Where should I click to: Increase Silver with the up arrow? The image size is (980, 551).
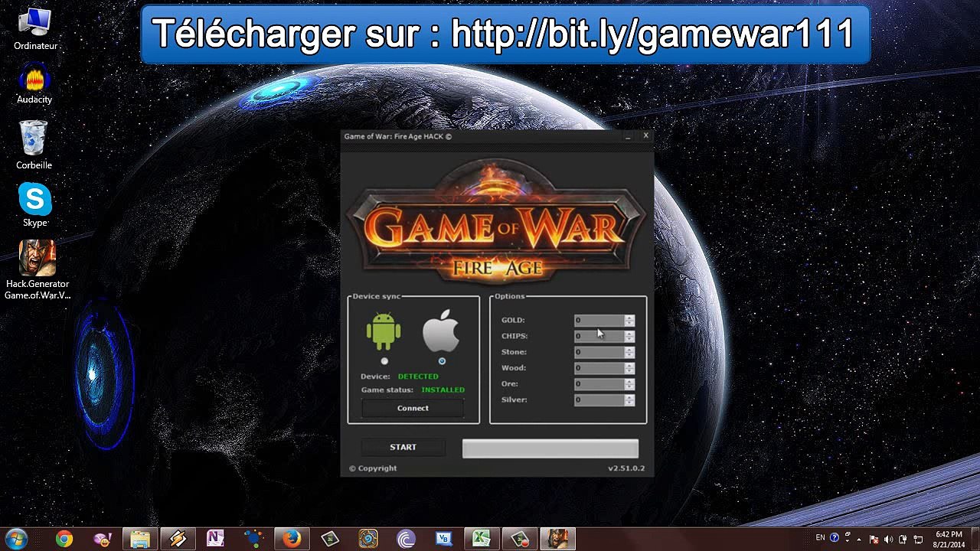tap(629, 398)
